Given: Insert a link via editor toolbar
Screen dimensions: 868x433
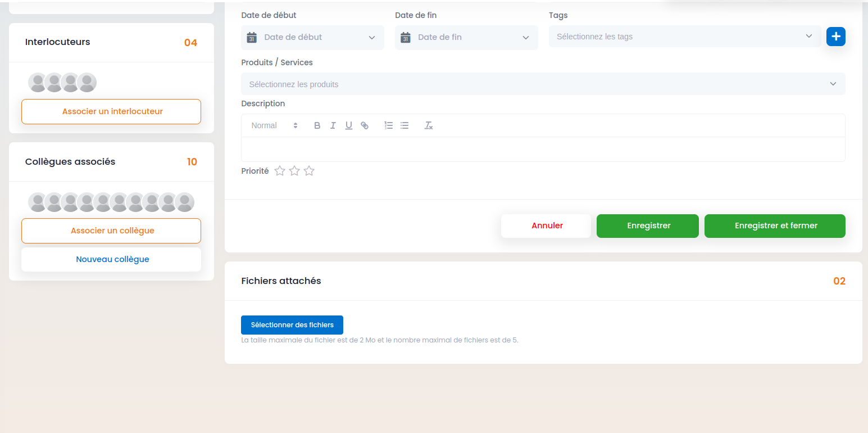Looking at the screenshot, I should click(x=365, y=125).
